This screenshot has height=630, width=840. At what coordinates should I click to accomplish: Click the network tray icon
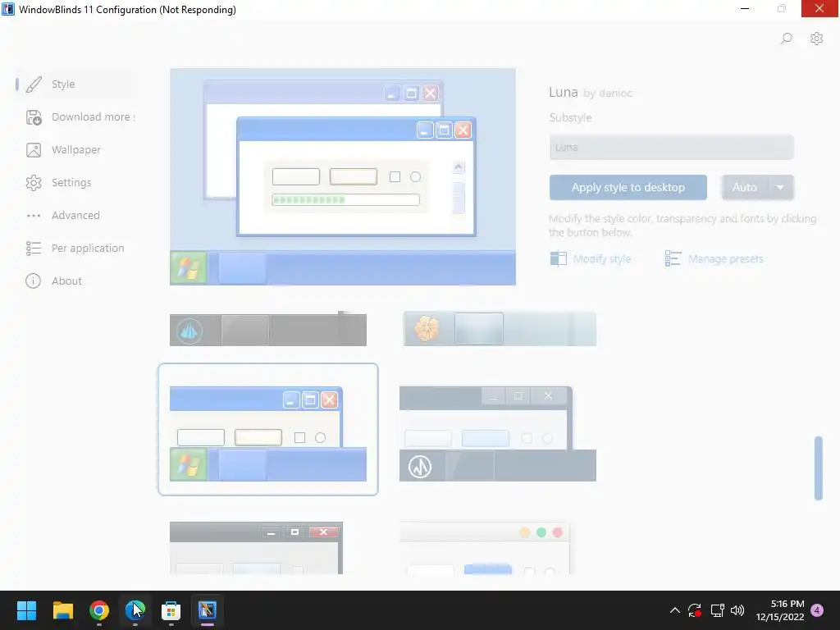717,610
